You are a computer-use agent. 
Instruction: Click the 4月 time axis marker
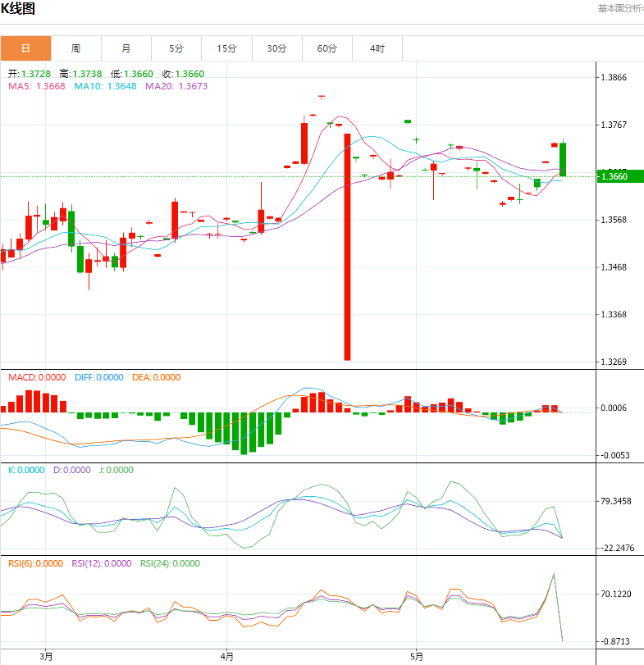tap(227, 657)
